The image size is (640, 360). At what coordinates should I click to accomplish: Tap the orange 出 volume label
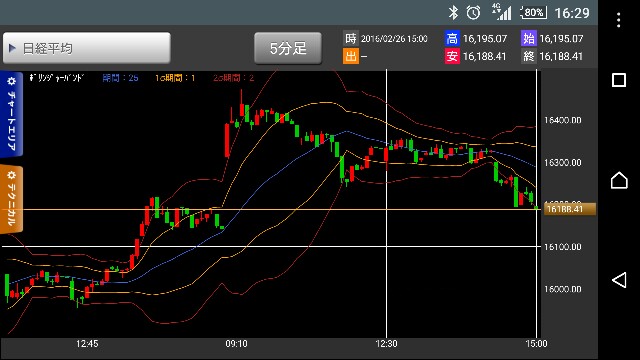click(351, 56)
